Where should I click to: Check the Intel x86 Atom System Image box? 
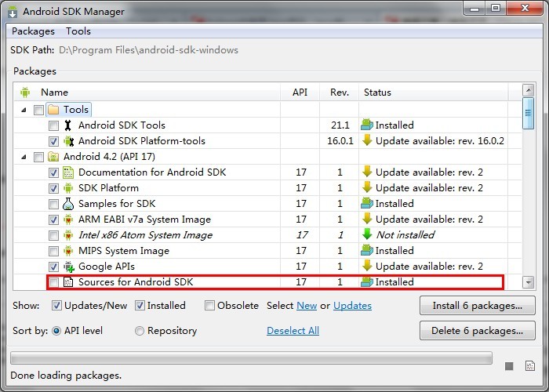coord(53,235)
